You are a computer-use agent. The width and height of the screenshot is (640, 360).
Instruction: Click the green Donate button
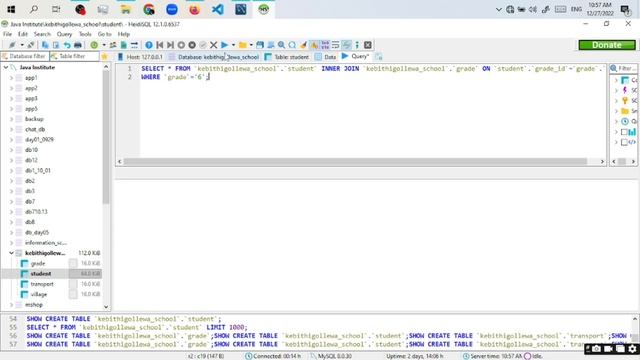click(x=607, y=45)
